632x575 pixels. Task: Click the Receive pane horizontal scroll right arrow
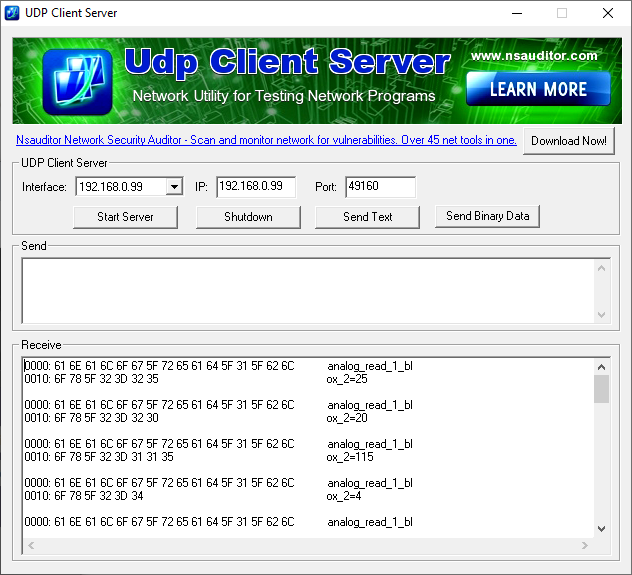coord(586,545)
